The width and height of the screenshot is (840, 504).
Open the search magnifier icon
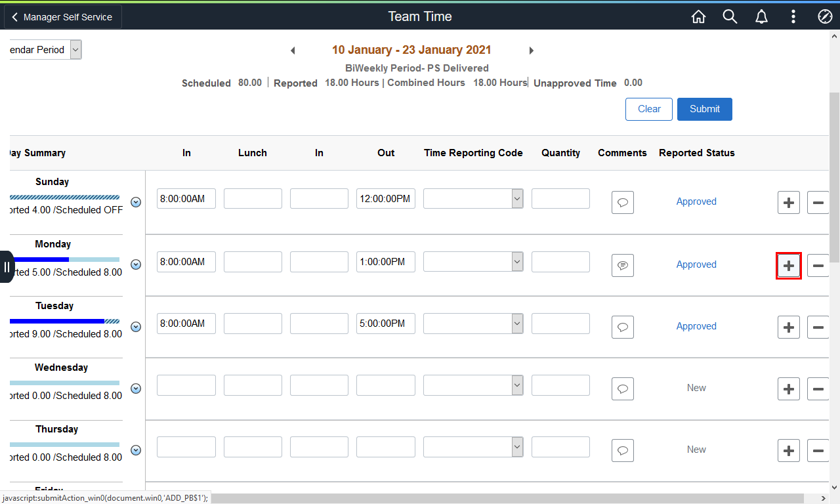(730, 17)
